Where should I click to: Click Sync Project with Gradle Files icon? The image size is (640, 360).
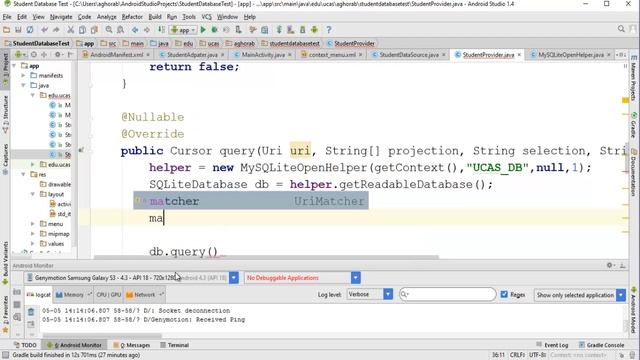point(279,30)
